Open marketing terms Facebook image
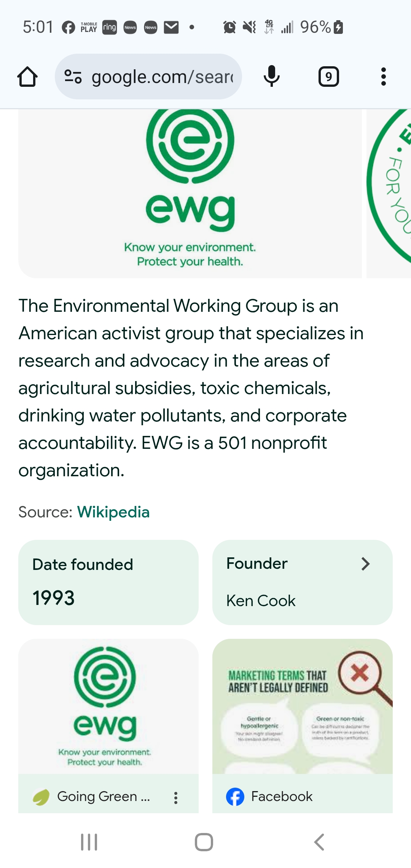 pos(302,706)
